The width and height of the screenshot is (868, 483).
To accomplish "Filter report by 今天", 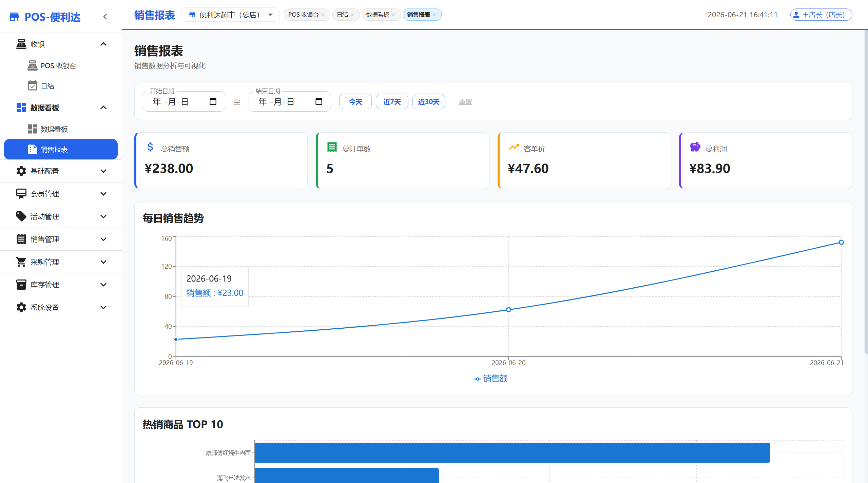I will click(355, 101).
